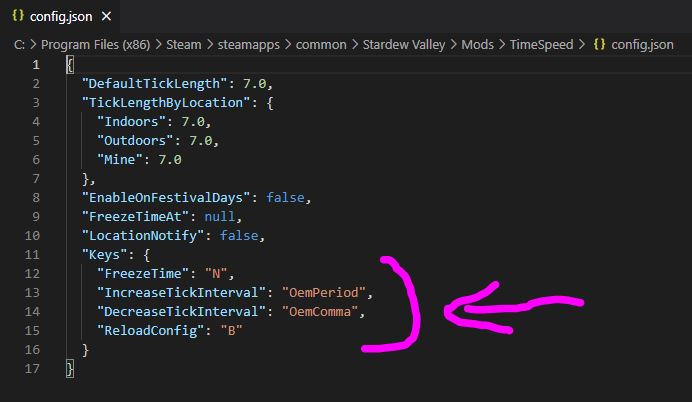
Task: Click the JSON braces icon in the breadcrumb
Action: 600,45
